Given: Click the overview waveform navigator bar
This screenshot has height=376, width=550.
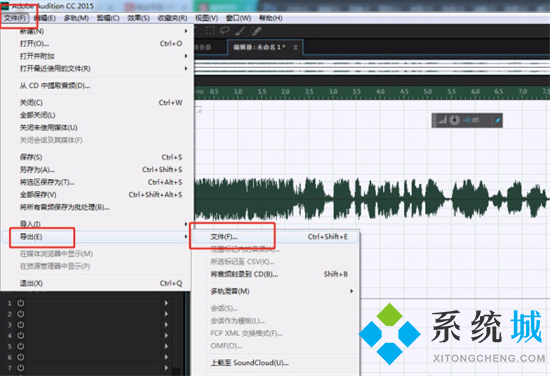Looking at the screenshot, I should pos(372,67).
